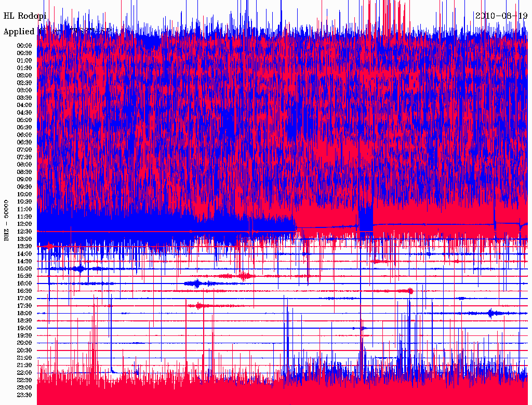Select the 02:30 time label

tap(24, 83)
